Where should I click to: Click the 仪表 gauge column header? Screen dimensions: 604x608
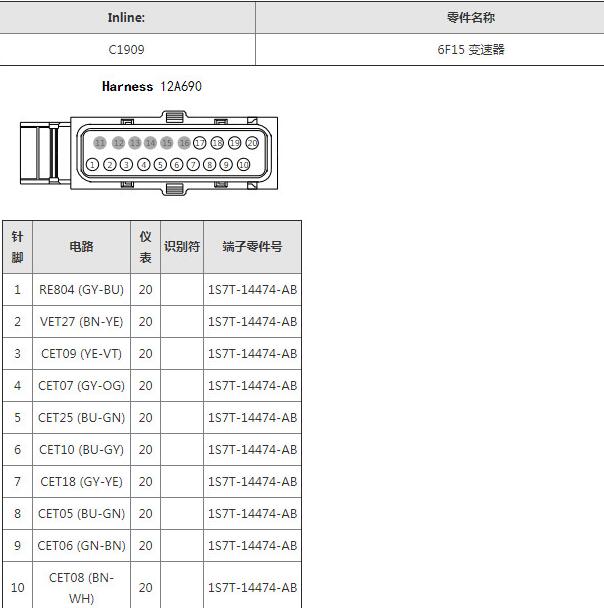[145, 247]
